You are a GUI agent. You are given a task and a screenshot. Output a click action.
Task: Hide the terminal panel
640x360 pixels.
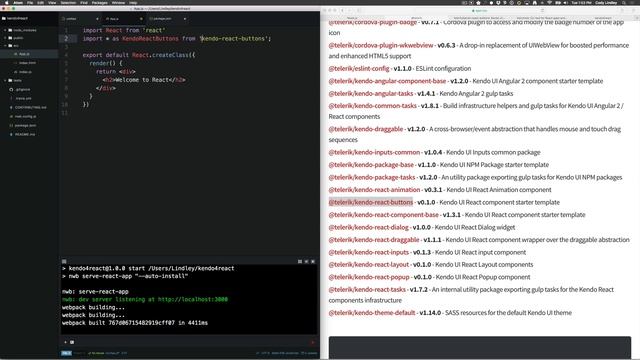coord(306,261)
